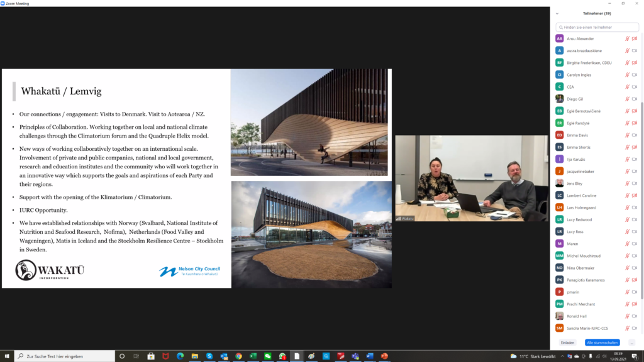The height and width of the screenshot is (362, 644).
Task: Click the video-off icon for Prachi Merchant
Action: (x=635, y=304)
